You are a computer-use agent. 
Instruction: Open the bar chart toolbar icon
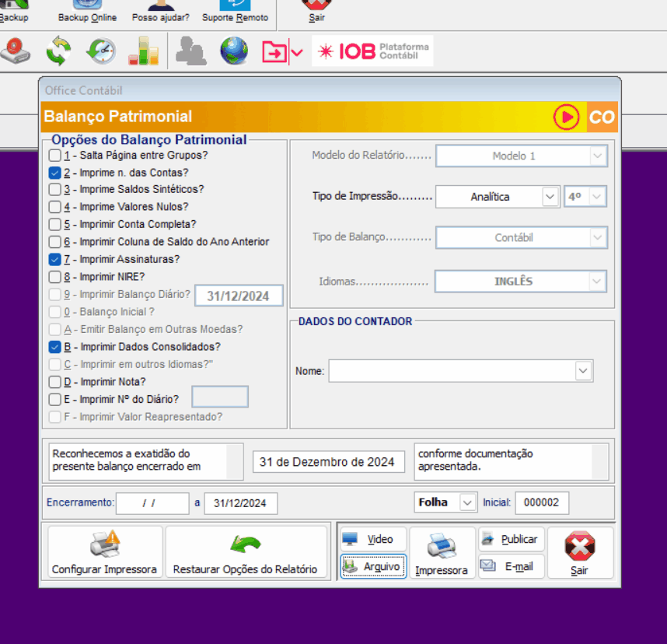click(143, 51)
